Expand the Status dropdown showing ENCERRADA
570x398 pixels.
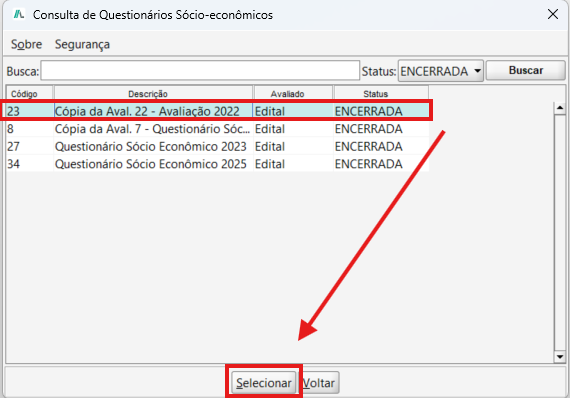[441, 71]
